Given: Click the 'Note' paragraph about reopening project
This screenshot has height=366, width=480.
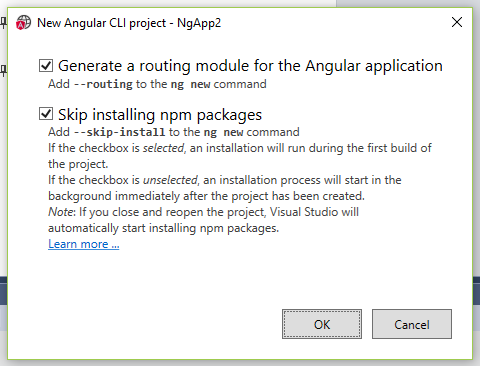Looking at the screenshot, I should [x=203, y=220].
